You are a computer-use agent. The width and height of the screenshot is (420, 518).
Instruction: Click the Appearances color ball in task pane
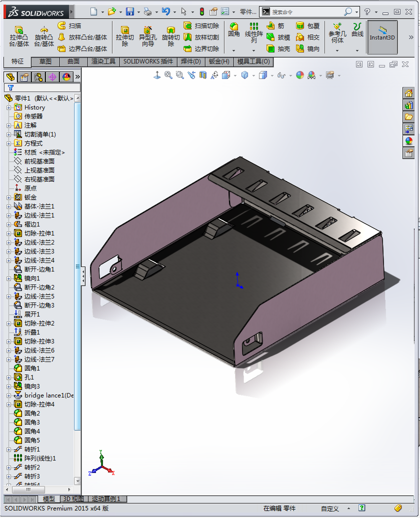point(409,141)
